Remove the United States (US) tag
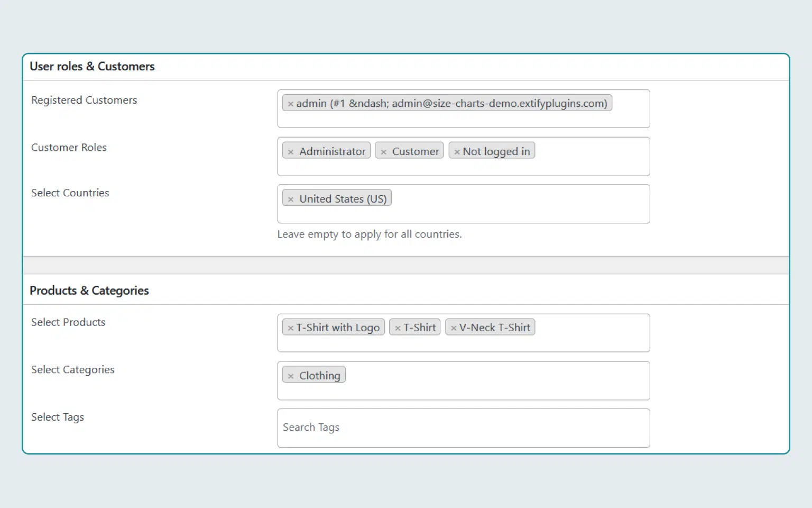 [x=290, y=199]
